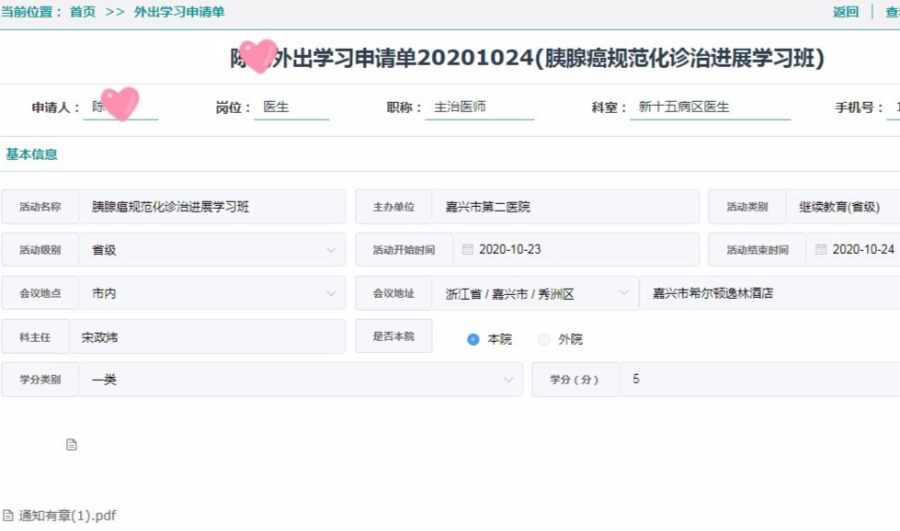
Task: Click the 活动名称 input field
Action: click(x=212, y=207)
